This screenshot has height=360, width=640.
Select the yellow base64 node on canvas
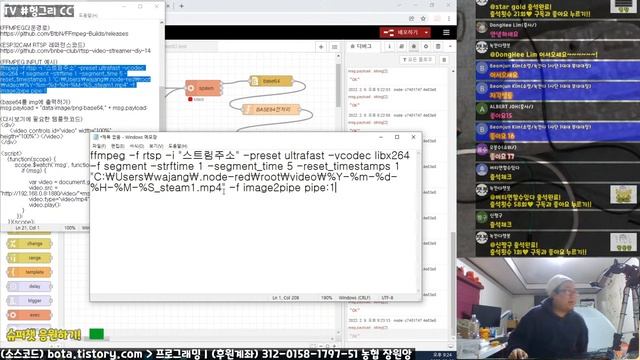pyautogui.click(x=271, y=81)
